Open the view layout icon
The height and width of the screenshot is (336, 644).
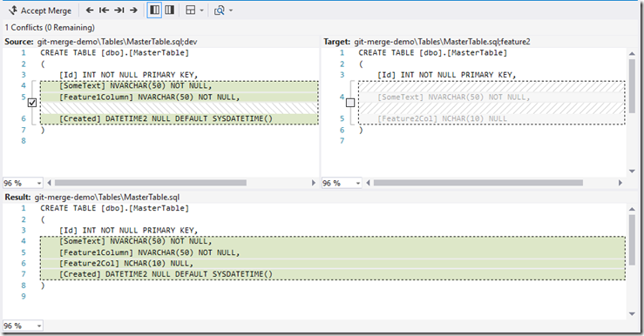pyautogui.click(x=191, y=10)
